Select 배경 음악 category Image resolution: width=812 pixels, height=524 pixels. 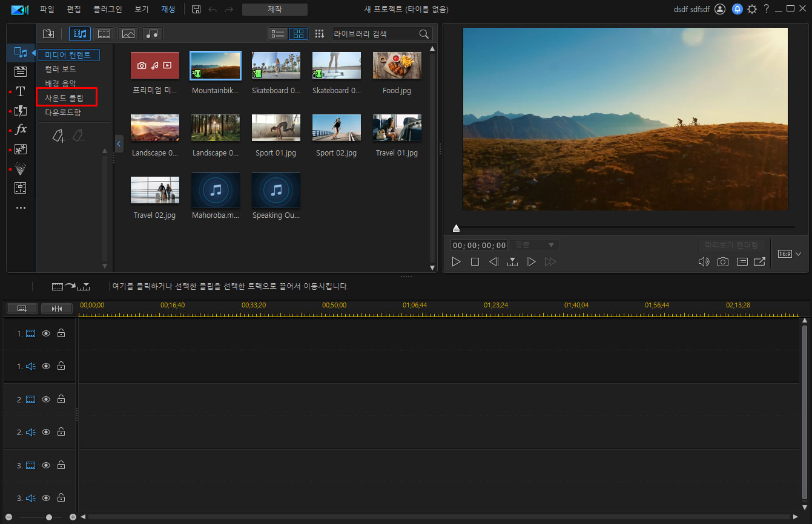tap(61, 84)
